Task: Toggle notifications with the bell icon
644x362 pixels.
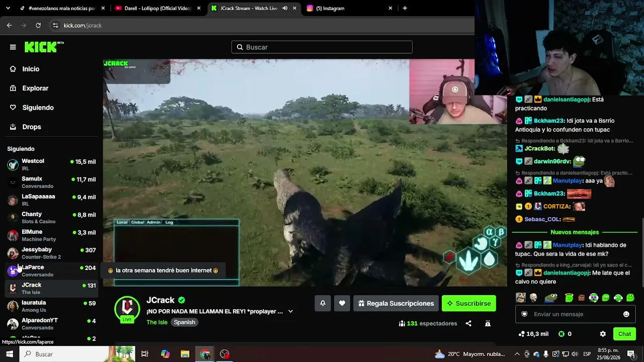Action: coord(323,303)
